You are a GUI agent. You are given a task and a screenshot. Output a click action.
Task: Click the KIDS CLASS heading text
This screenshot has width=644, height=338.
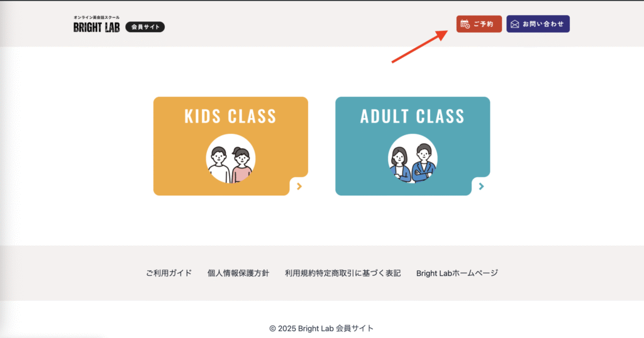pos(230,116)
